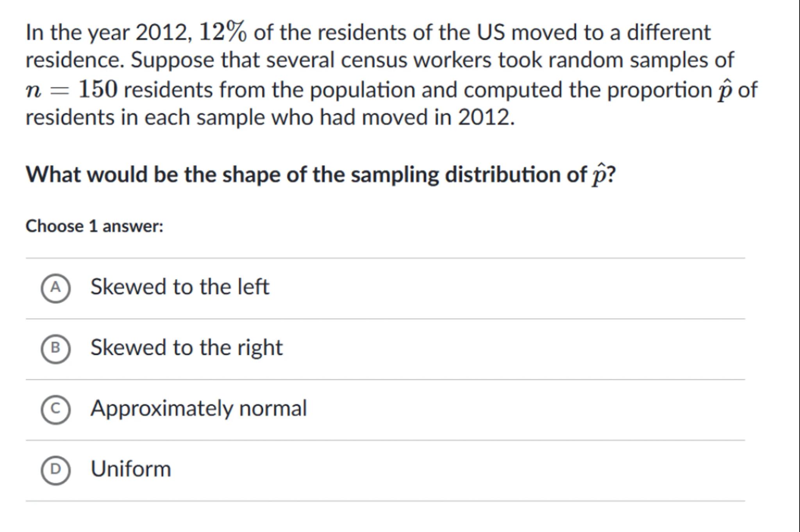Choose the 'Approximately normal' answer label
This screenshot has height=532, width=800.
click(198, 409)
